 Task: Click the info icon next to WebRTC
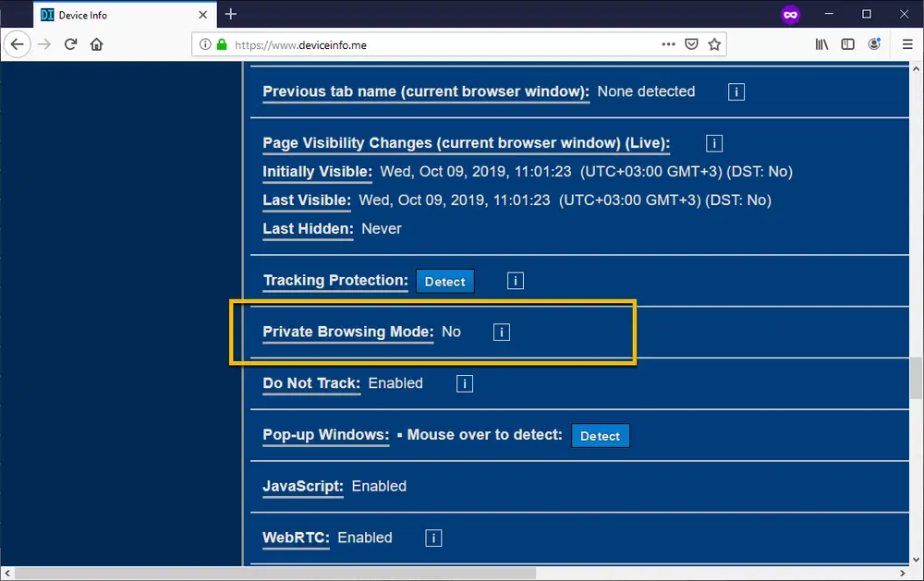[x=433, y=537]
